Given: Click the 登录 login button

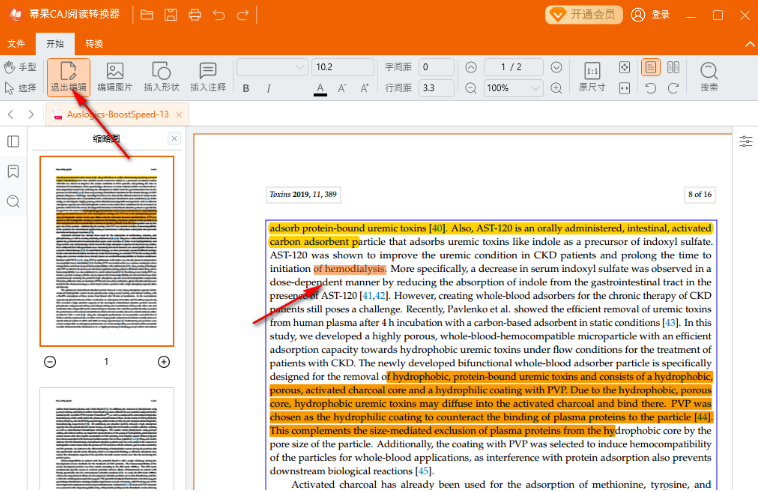Looking at the screenshot, I should point(651,14).
